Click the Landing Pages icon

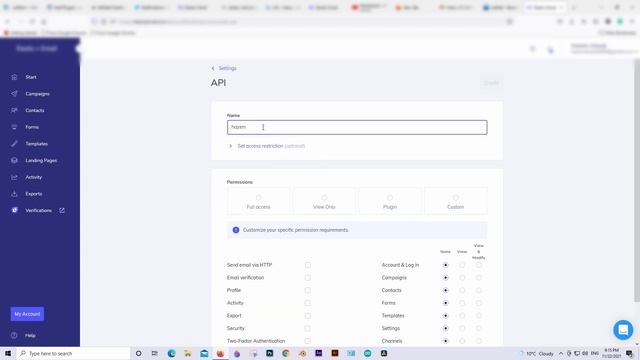click(x=14, y=160)
